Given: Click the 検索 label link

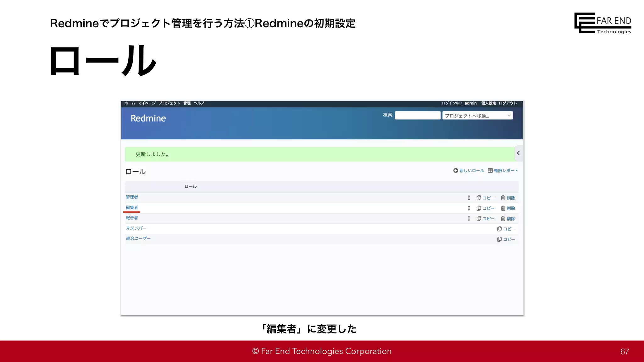Looking at the screenshot, I should [388, 115].
